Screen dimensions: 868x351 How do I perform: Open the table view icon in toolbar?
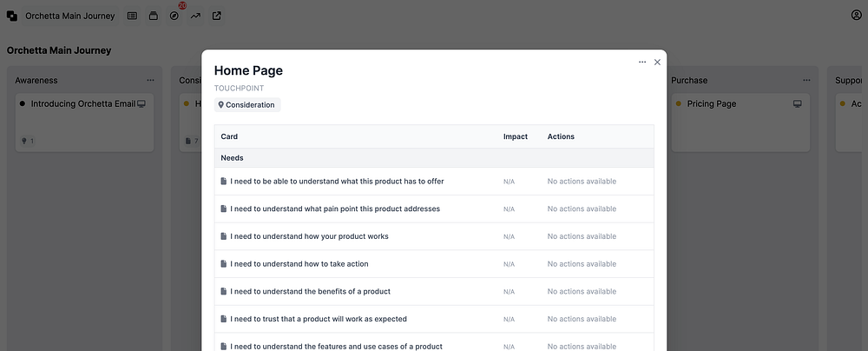[132, 16]
